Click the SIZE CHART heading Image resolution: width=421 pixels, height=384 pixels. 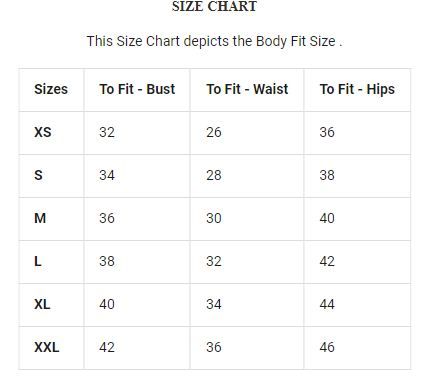[x=214, y=6]
